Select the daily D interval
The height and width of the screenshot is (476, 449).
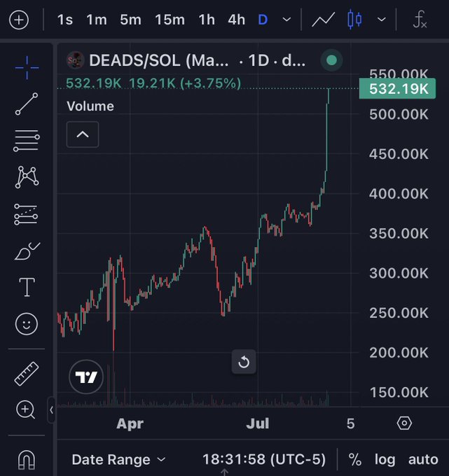263,20
